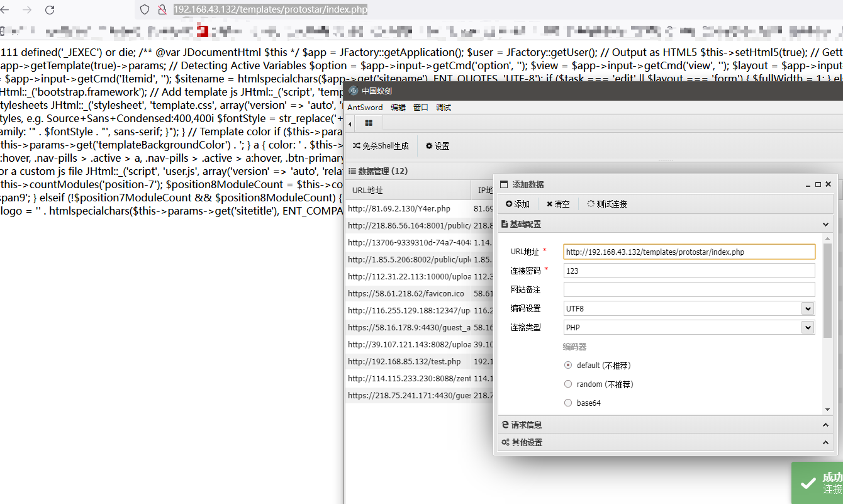Click the 测试连接 button
The width and height of the screenshot is (843, 504).
click(607, 204)
